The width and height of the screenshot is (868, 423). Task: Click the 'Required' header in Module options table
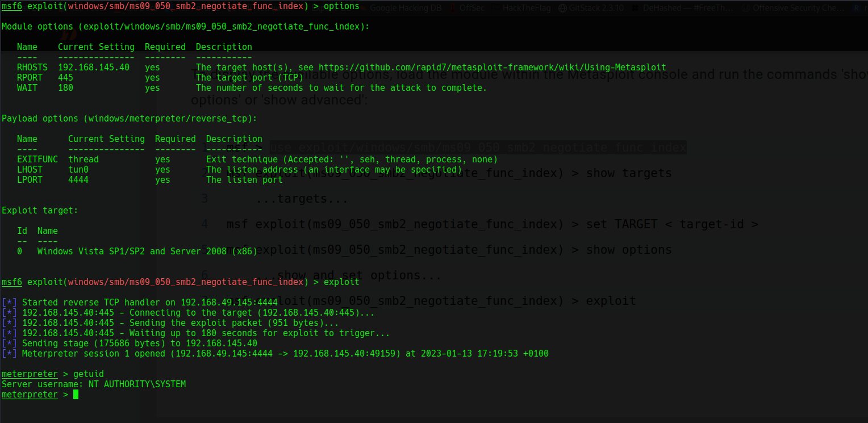tap(165, 47)
